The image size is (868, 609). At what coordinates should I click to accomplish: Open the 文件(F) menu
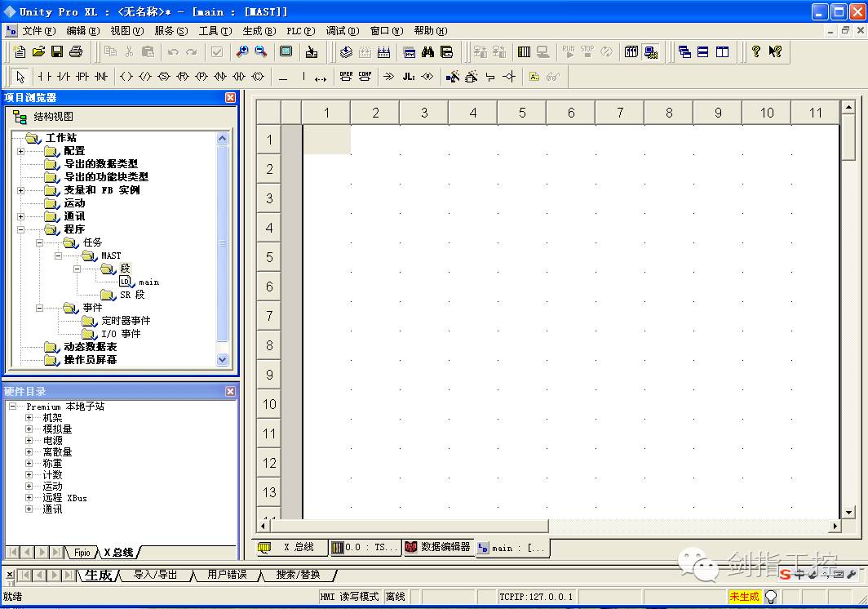point(38,31)
